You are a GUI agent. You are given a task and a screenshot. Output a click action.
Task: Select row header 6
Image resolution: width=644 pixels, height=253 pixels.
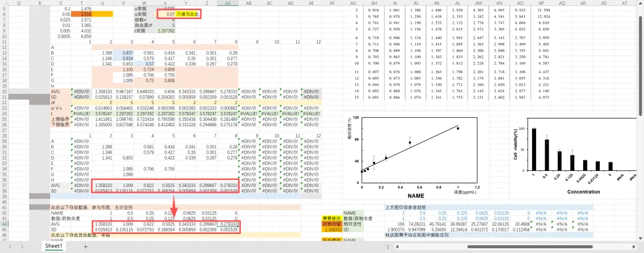click(4, 14)
